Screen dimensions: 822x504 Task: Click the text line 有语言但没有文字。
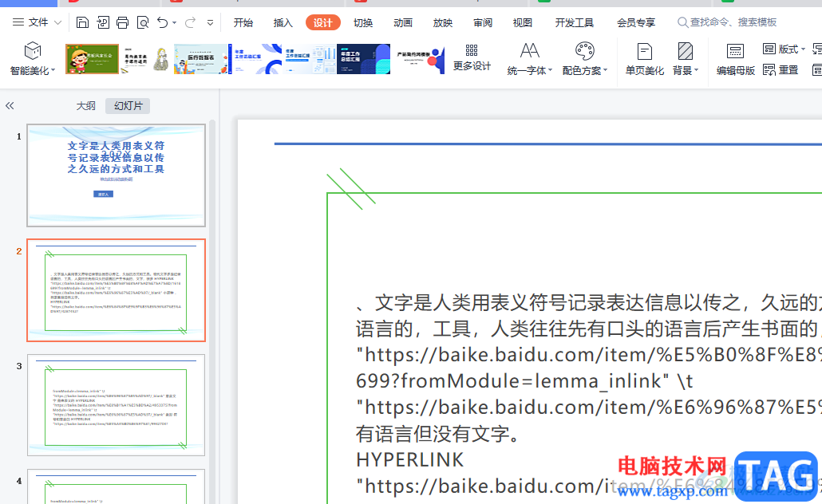tap(438, 433)
